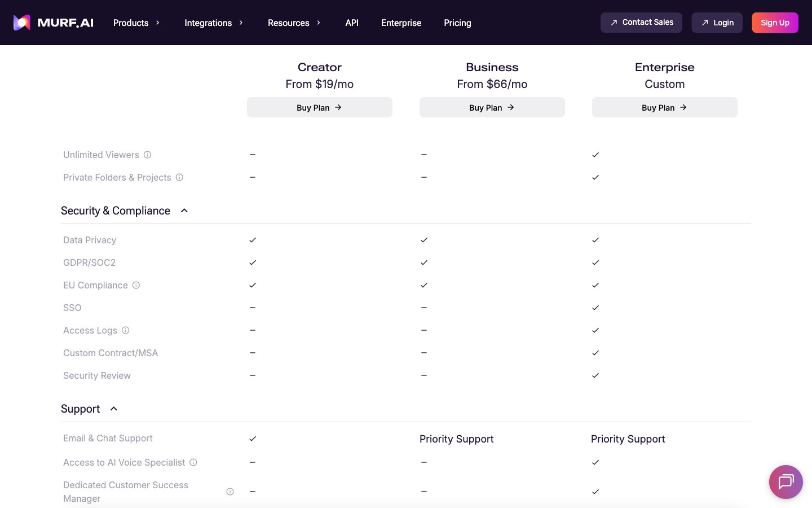Open the chat support widget

pyautogui.click(x=785, y=481)
